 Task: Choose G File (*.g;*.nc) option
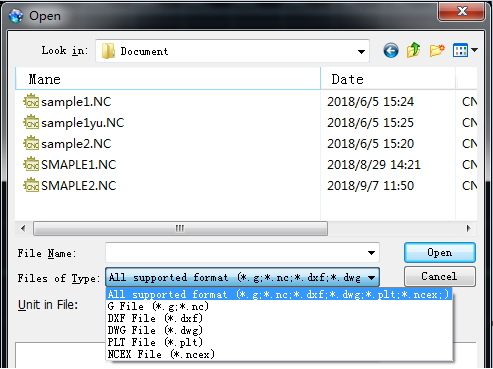pos(158,306)
